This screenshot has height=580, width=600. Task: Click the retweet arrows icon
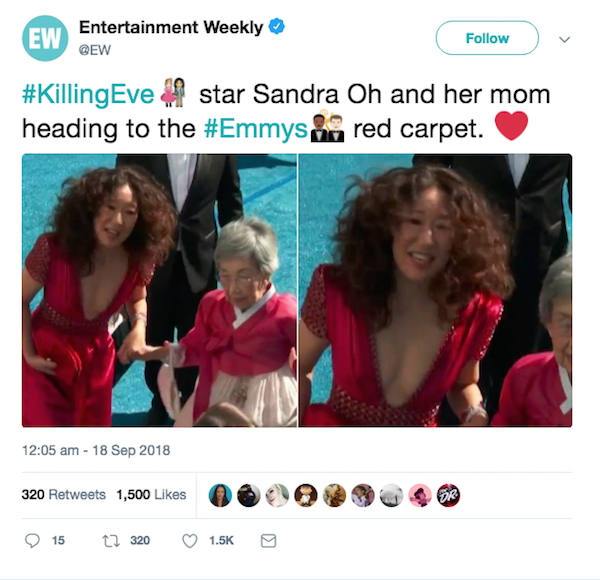111,541
